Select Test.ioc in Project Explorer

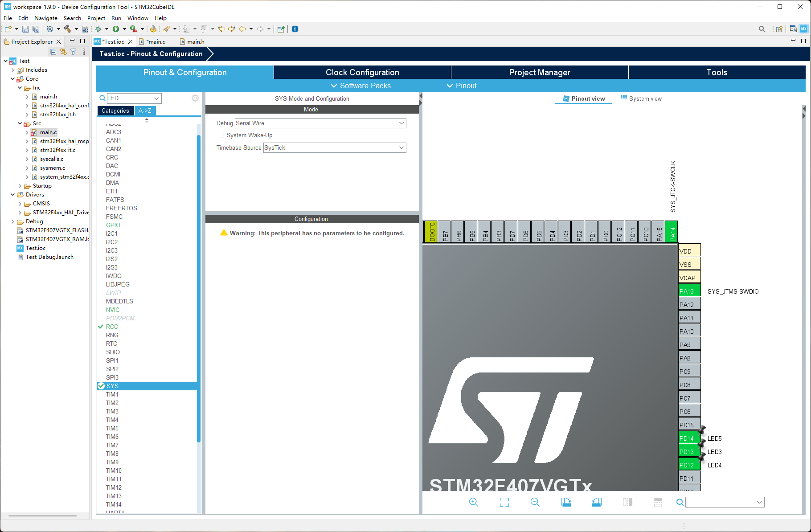36,248
